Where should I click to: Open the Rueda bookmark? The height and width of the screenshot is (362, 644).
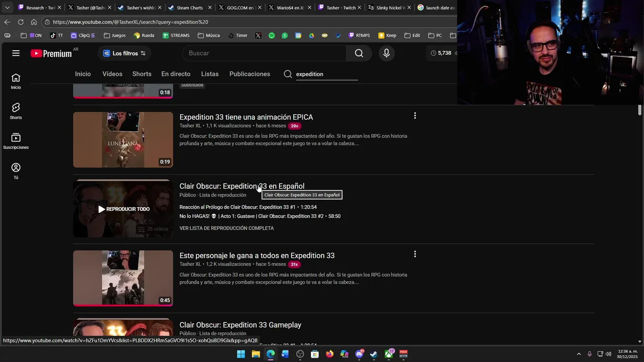(x=144, y=36)
